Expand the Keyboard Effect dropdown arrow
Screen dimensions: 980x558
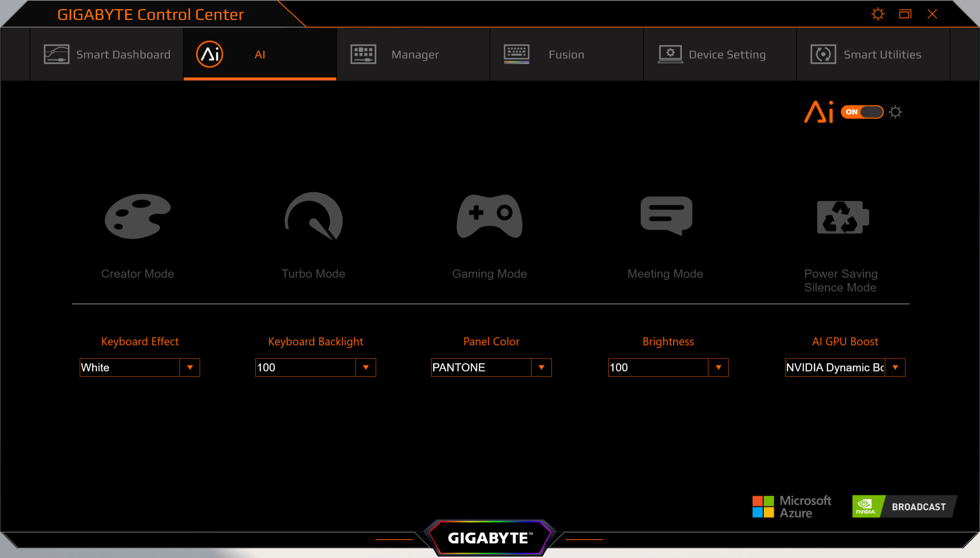tap(190, 368)
